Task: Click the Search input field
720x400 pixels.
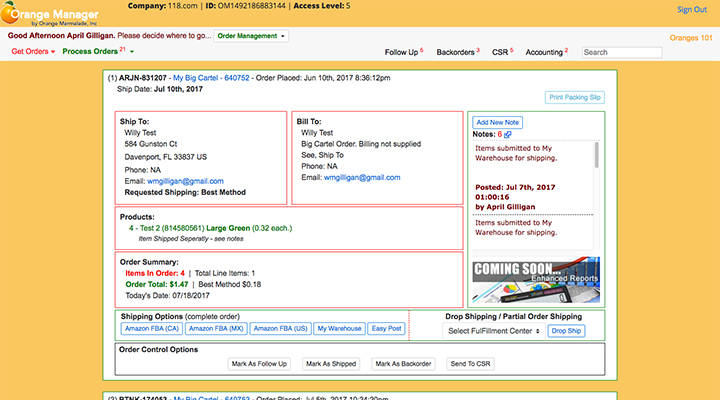Action: [620, 52]
